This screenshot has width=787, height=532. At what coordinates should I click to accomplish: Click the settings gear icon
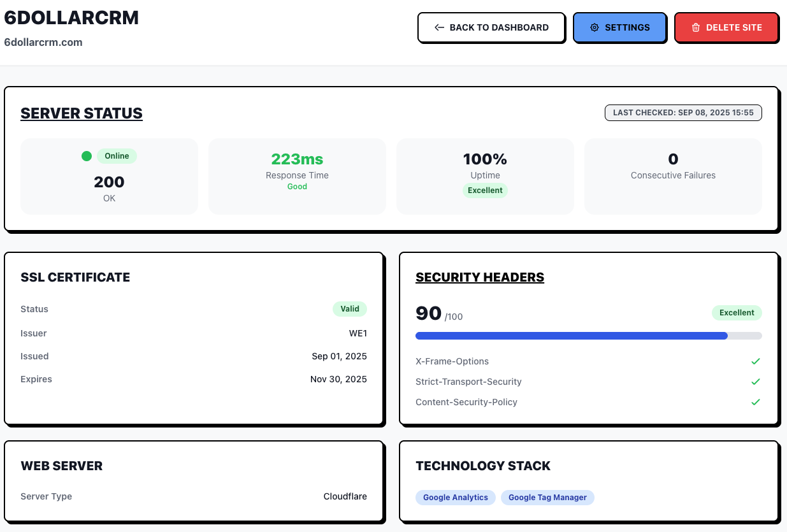pyautogui.click(x=595, y=27)
